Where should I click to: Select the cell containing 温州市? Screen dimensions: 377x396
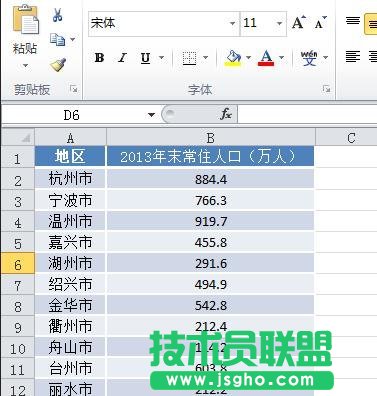click(x=70, y=221)
